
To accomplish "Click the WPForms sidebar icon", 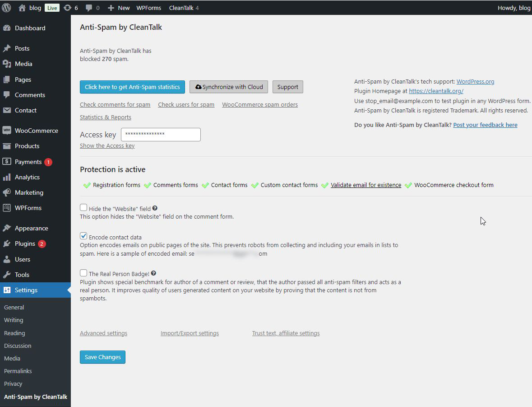I will coord(7,208).
